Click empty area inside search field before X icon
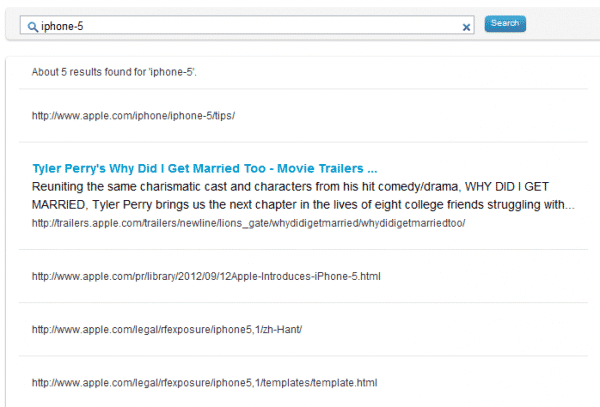 tap(300, 26)
